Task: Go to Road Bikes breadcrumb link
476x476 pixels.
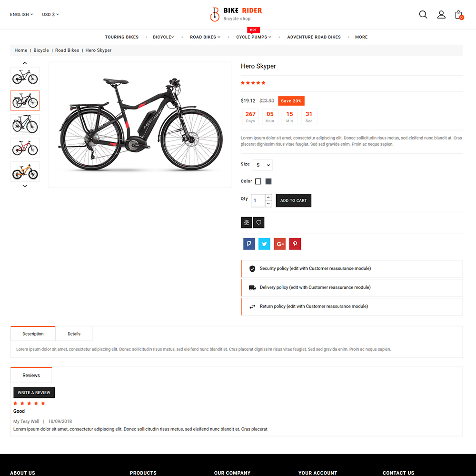Action: pos(67,50)
